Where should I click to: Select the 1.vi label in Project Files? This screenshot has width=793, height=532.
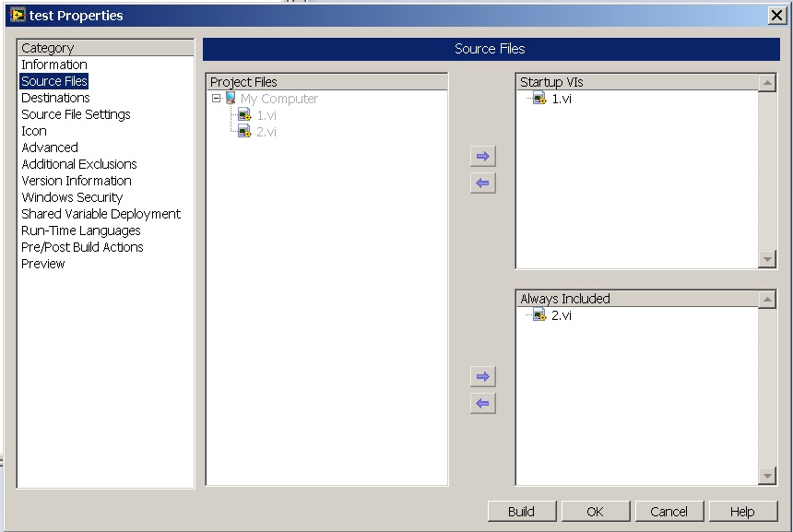[266, 115]
